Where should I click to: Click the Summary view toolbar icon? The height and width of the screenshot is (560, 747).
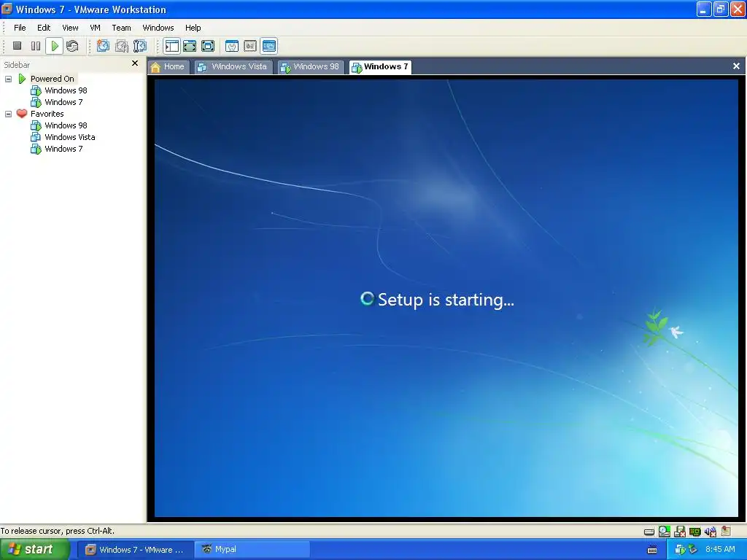tap(232, 46)
